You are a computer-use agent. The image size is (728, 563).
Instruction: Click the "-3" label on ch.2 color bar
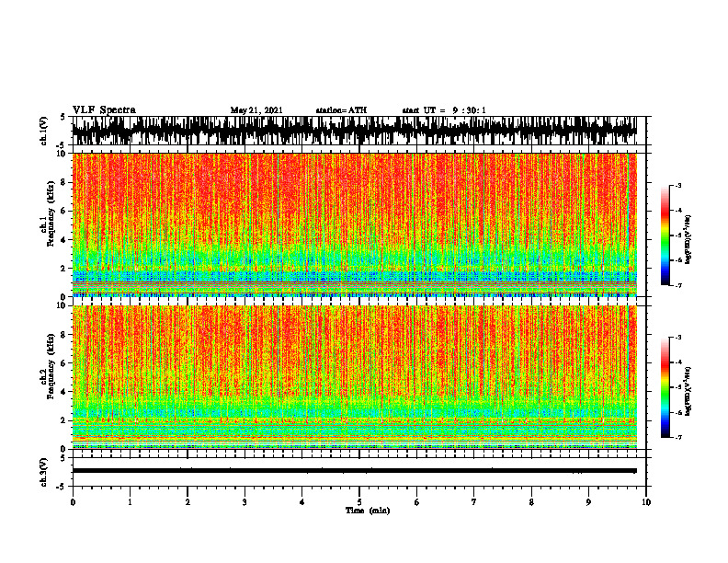click(678, 338)
